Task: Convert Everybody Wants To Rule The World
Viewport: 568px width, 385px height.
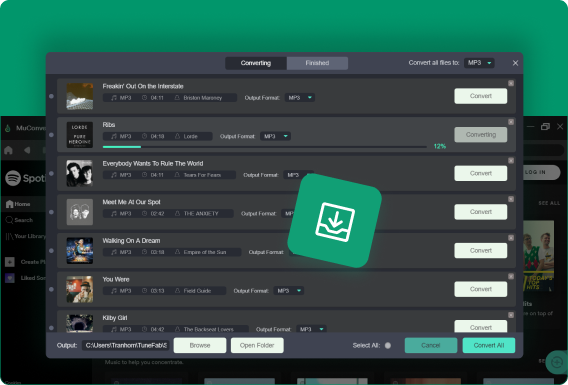Action: (x=481, y=173)
